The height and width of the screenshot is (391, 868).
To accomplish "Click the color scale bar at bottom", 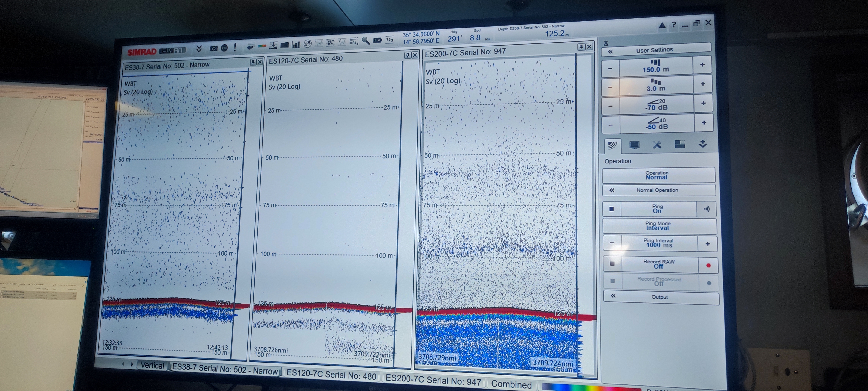I will click(592, 387).
